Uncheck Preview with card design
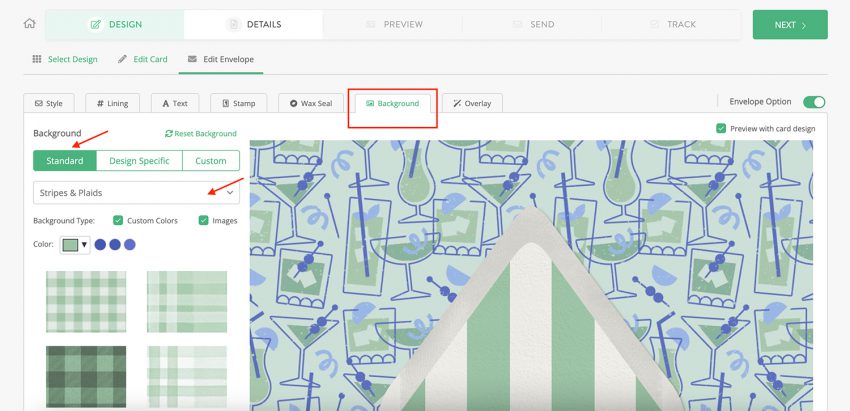The width and height of the screenshot is (850, 411). click(721, 128)
